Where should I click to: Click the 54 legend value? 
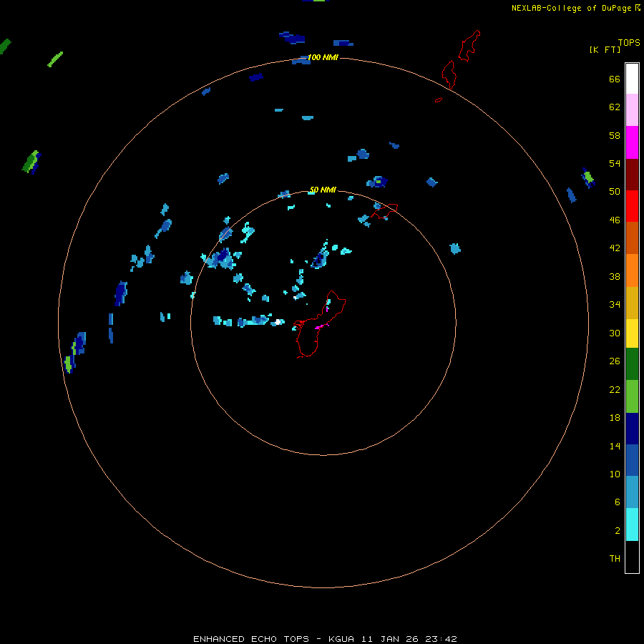pyautogui.click(x=615, y=163)
